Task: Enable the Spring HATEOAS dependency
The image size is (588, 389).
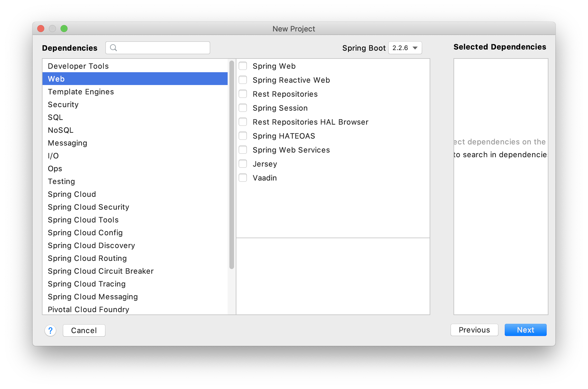Action: [x=243, y=136]
